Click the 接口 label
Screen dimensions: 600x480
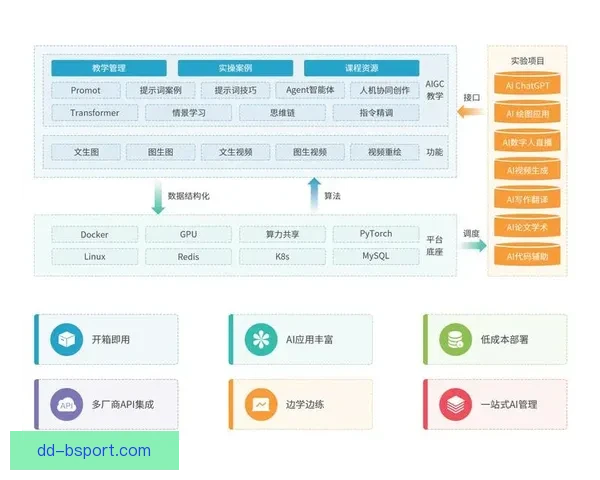[471, 97]
